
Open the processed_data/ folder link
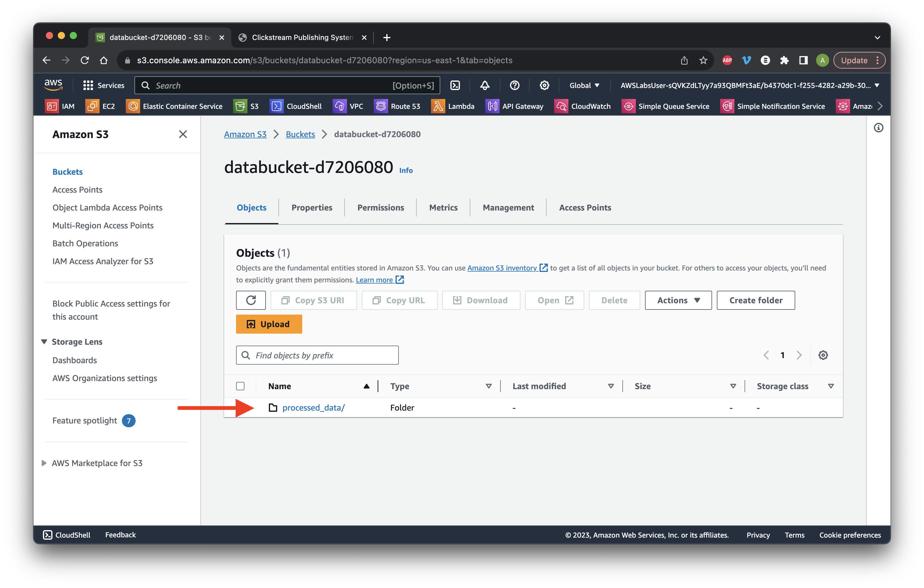pos(313,407)
